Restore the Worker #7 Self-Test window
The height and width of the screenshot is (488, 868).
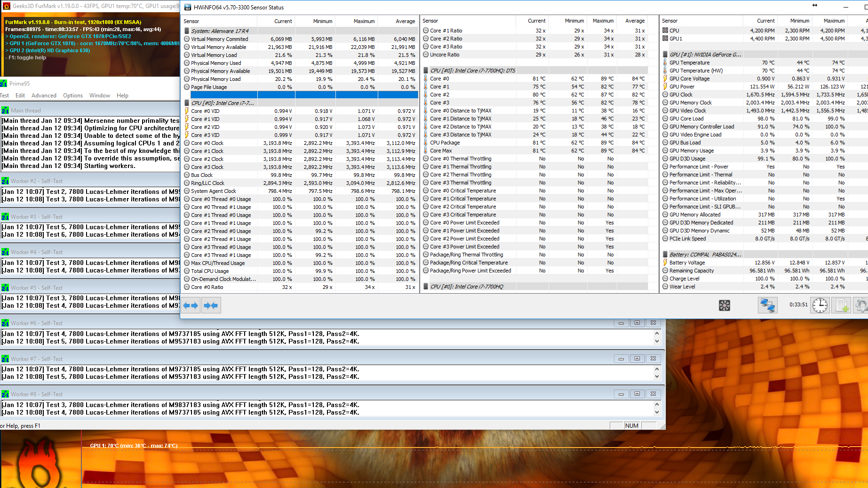tap(637, 359)
